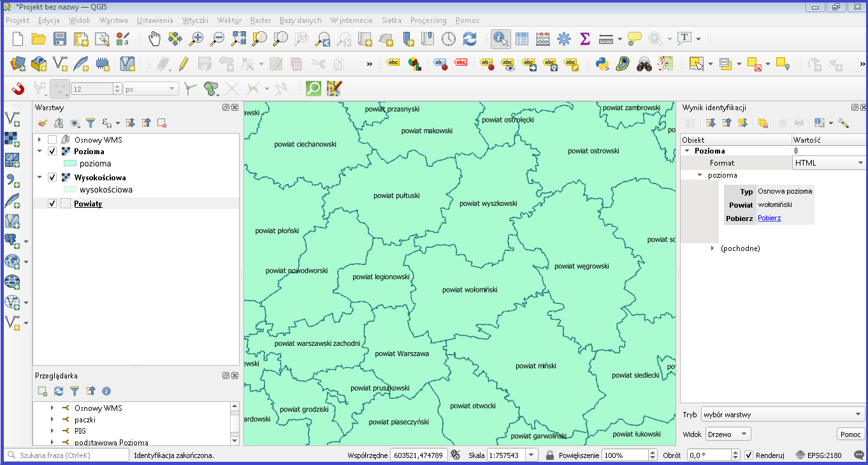Follow the Pobierz download link

point(769,218)
